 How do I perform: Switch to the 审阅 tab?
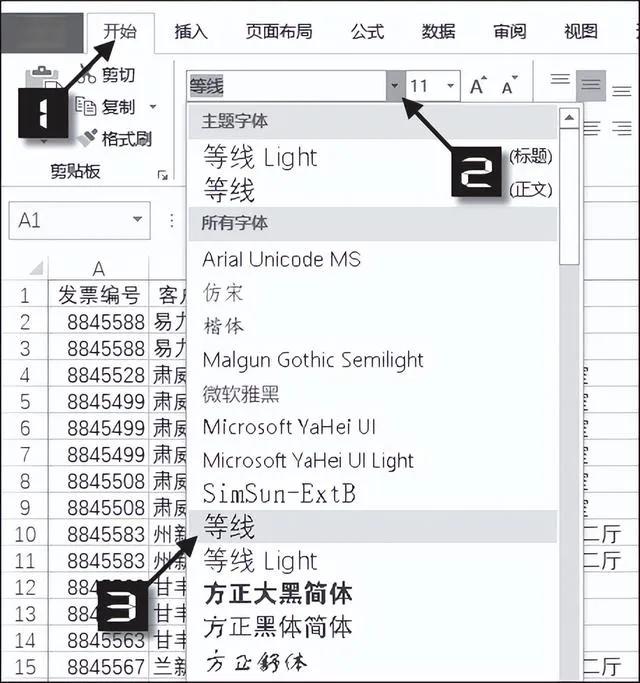[x=509, y=32]
